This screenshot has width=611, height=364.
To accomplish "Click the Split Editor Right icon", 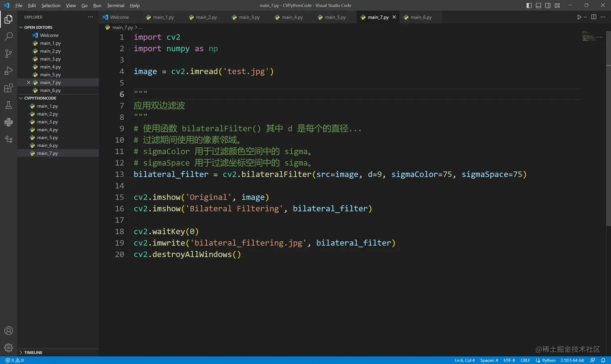I will (x=594, y=17).
